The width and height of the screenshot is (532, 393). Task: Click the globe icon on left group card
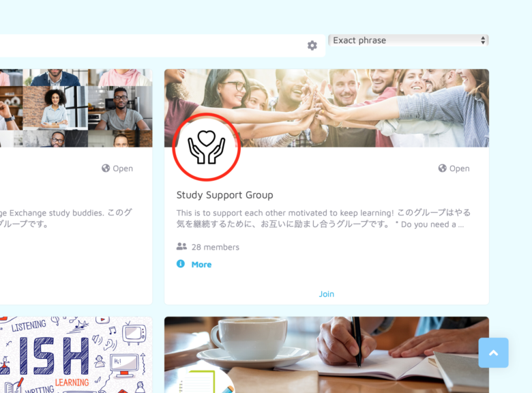click(x=106, y=169)
